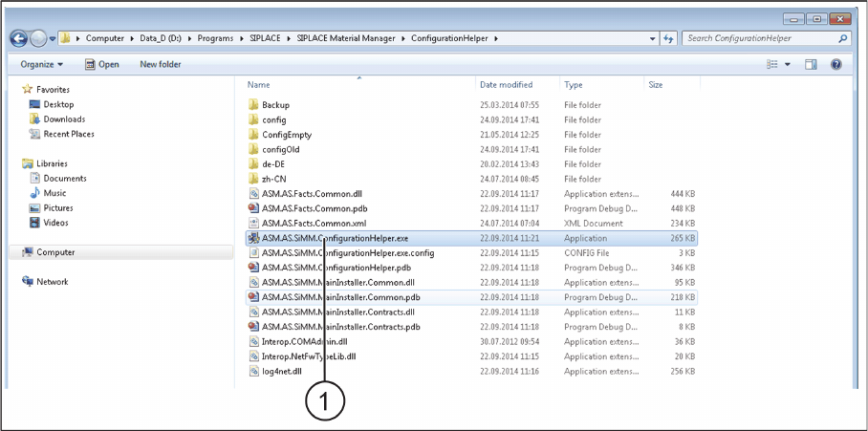
Task: Open the recent locations dropdown arrow
Action: tap(53, 39)
